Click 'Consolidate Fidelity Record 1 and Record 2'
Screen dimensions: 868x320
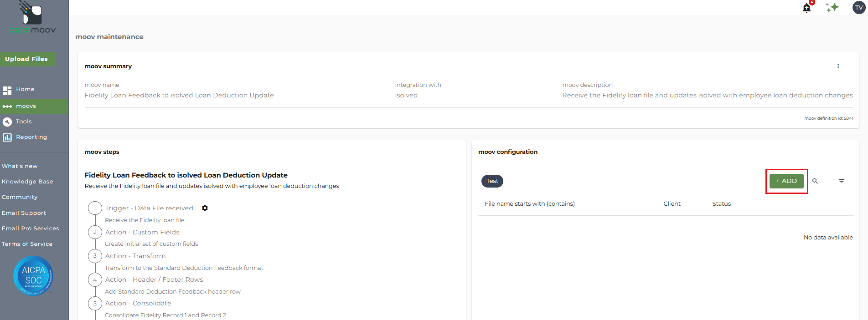pos(165,315)
